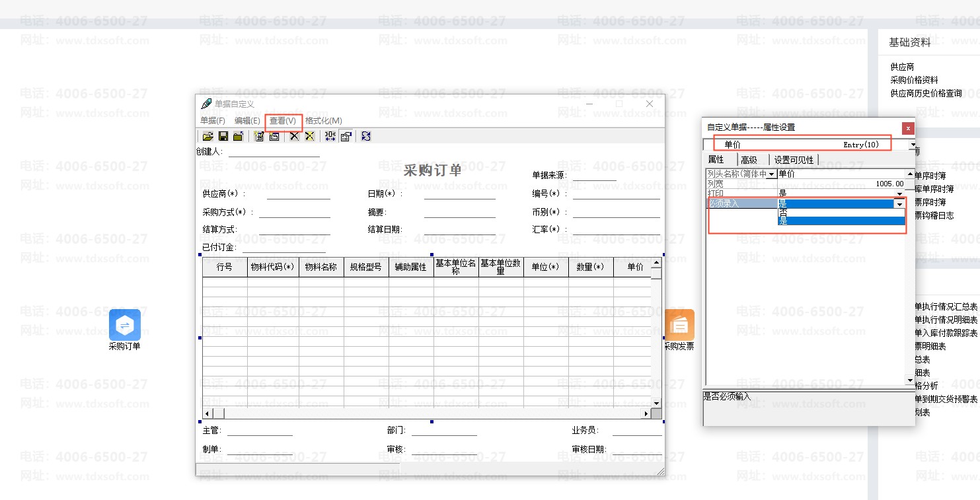Select the 物料名称 column header
Image resolution: width=980 pixels, height=500 pixels.
pyautogui.click(x=321, y=267)
